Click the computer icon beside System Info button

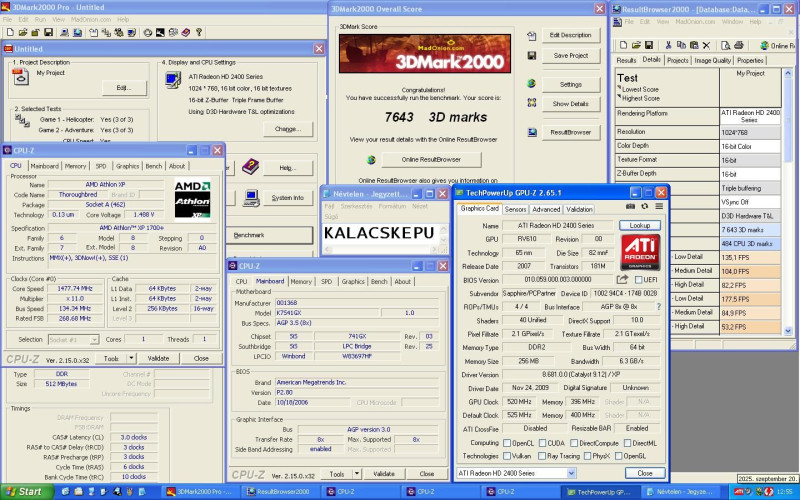251,197
